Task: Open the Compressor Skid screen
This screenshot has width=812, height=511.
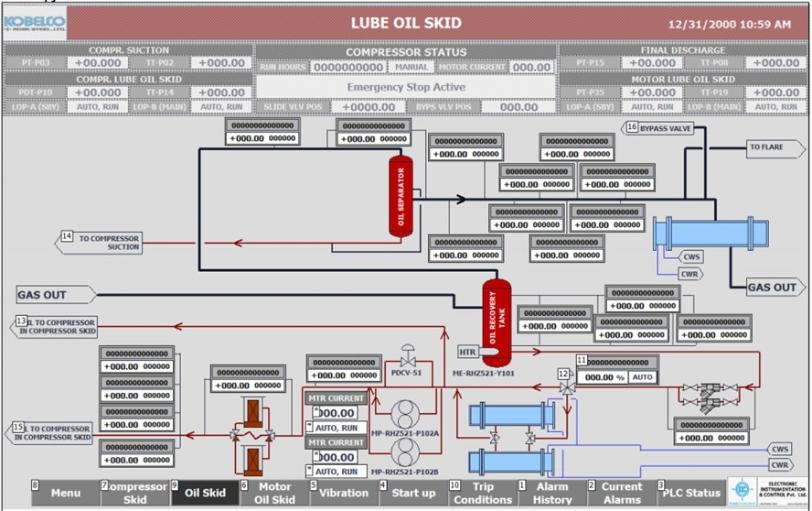Action: [135, 493]
